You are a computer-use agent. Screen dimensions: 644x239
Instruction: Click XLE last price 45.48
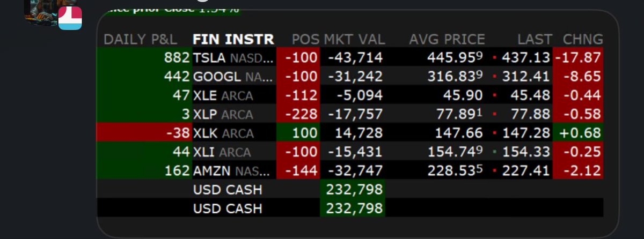pyautogui.click(x=531, y=95)
